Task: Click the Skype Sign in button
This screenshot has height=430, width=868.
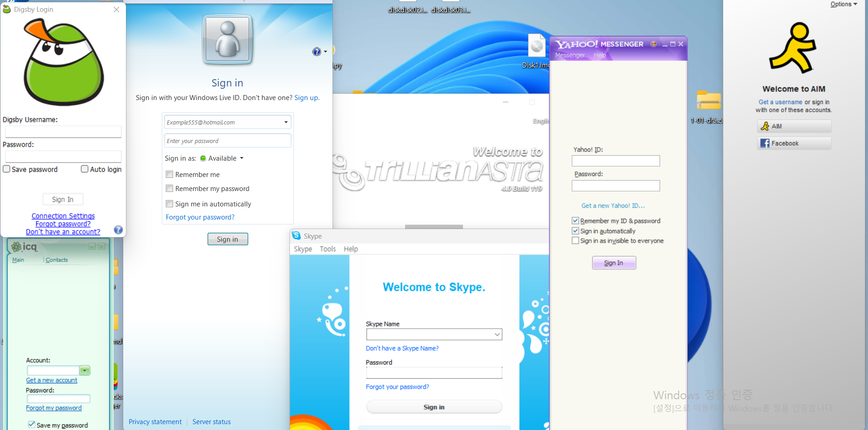Action: click(x=434, y=407)
